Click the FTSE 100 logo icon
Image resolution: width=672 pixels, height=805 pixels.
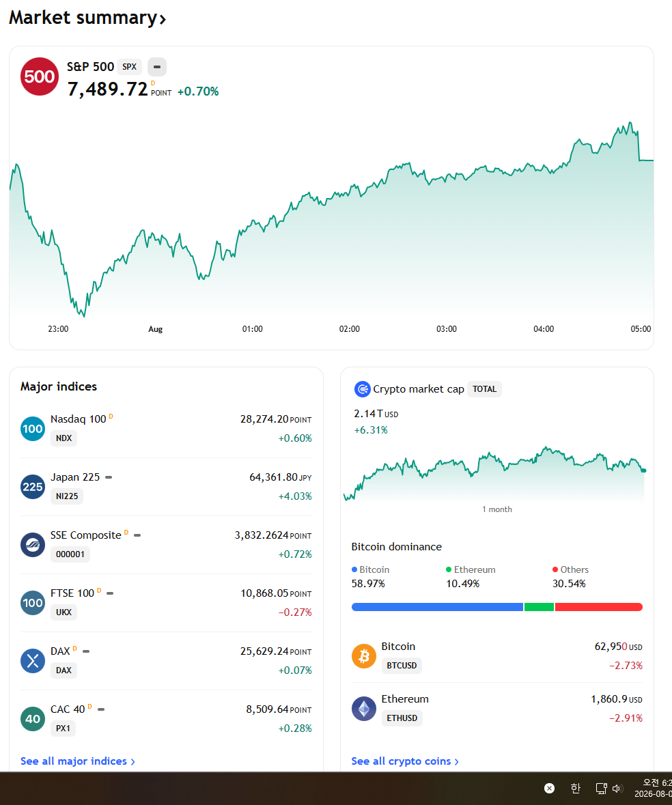pyautogui.click(x=33, y=603)
